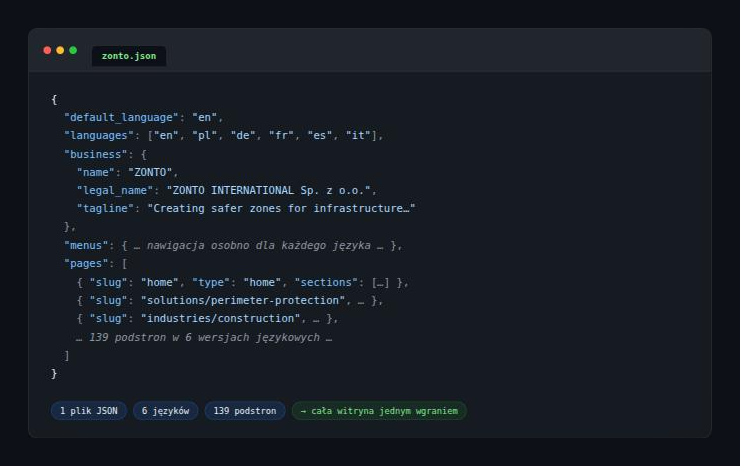Screen dimensions: 740x466
Task: Click the "languages" key
Action: pyautogui.click(x=99, y=136)
